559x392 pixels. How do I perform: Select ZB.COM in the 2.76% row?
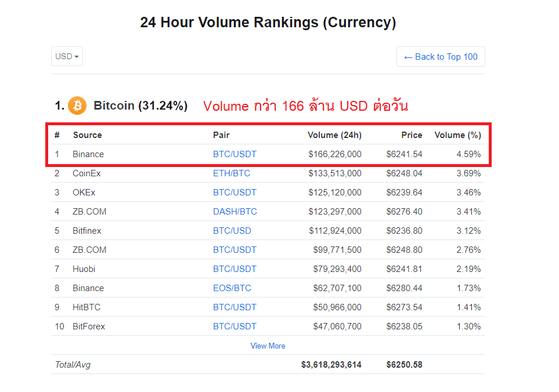tap(89, 250)
